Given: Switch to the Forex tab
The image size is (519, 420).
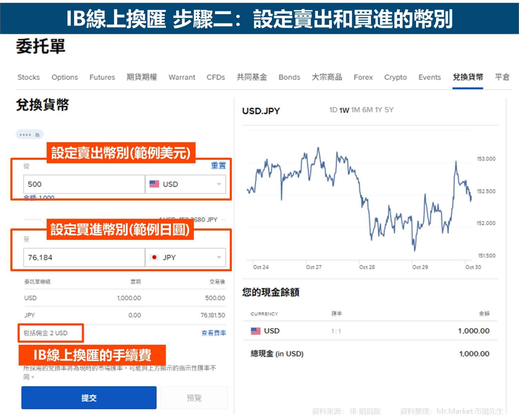Looking at the screenshot, I should [x=363, y=77].
